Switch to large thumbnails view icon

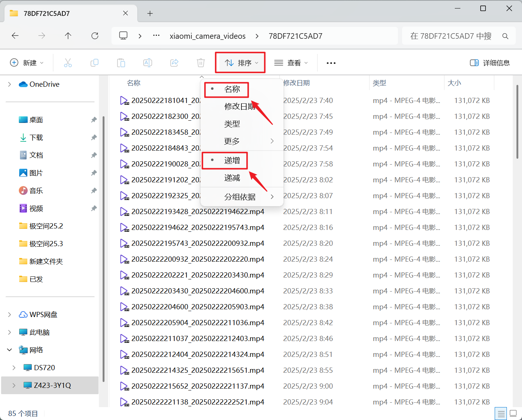tap(513, 413)
